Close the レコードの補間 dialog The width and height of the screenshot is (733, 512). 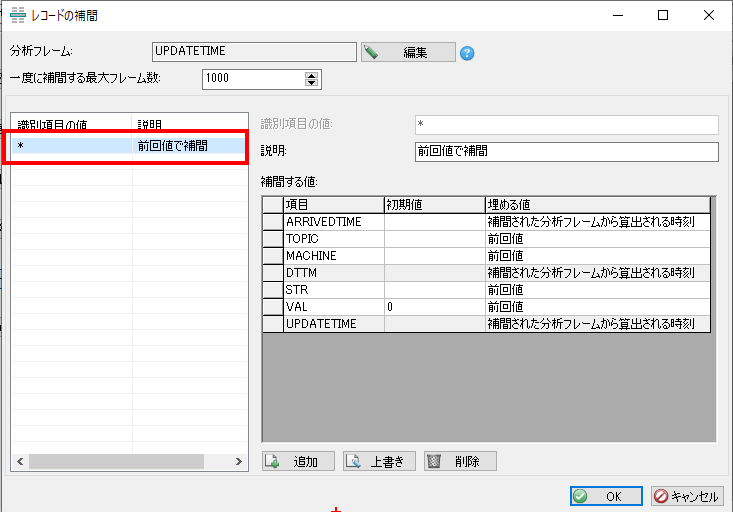(709, 15)
